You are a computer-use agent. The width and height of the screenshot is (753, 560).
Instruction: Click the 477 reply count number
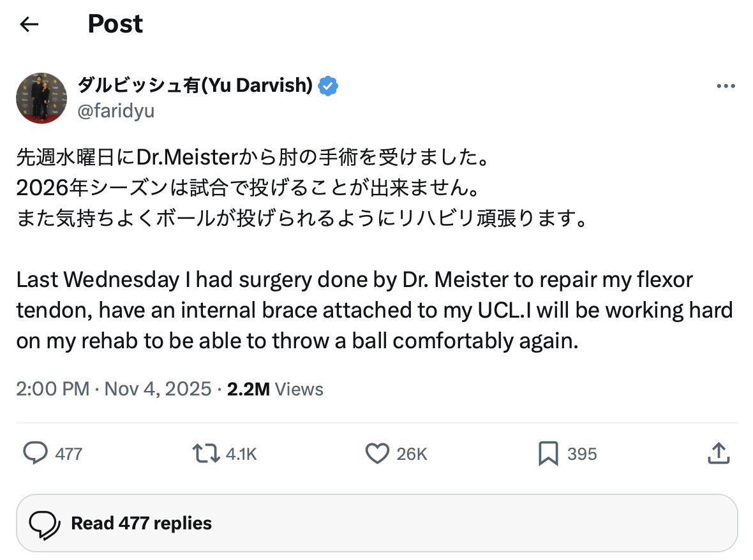tap(69, 454)
